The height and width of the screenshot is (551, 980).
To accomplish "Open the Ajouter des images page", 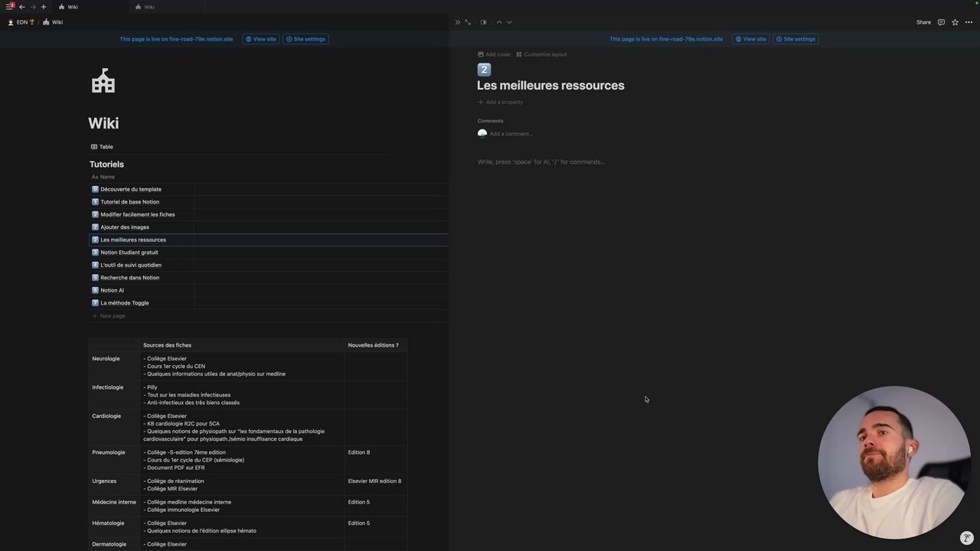I will (125, 227).
